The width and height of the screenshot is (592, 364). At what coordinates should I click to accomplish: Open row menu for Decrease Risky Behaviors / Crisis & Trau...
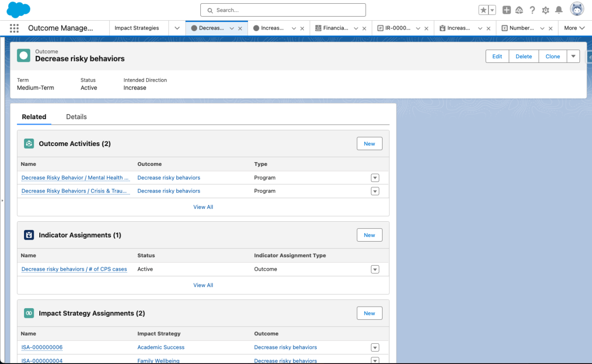(375, 191)
